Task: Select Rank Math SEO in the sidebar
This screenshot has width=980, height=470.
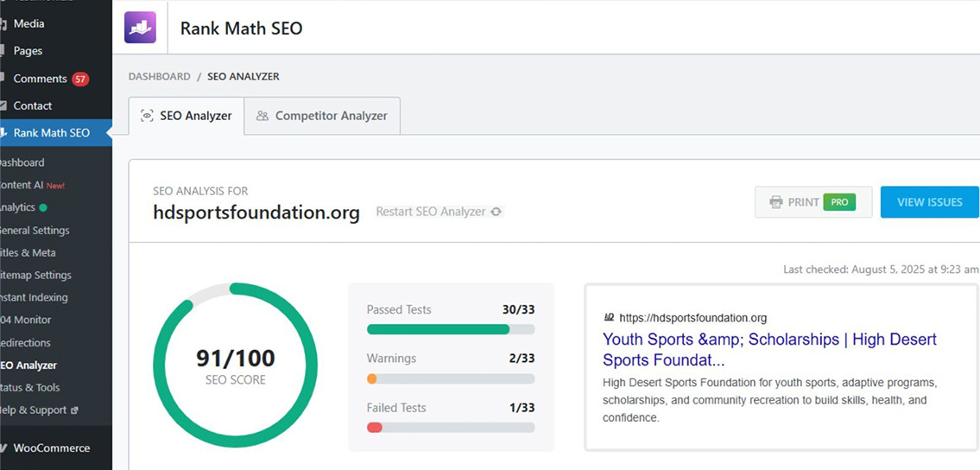Action: point(56,133)
